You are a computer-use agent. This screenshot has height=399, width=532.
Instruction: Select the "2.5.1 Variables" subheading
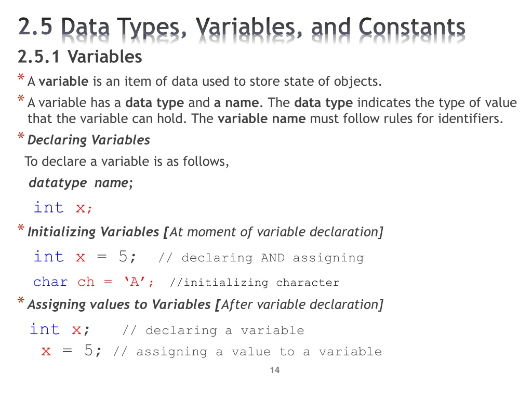pos(79,57)
